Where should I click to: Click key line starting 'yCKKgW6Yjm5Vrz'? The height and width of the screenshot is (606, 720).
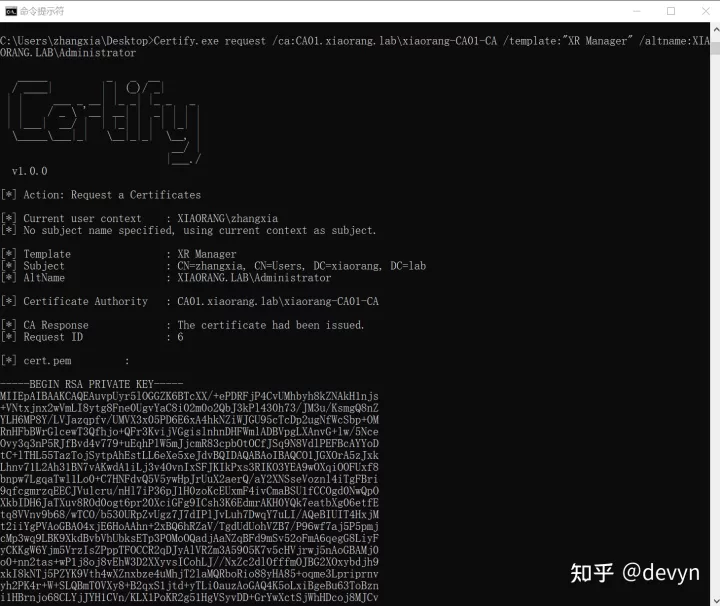pos(189,550)
